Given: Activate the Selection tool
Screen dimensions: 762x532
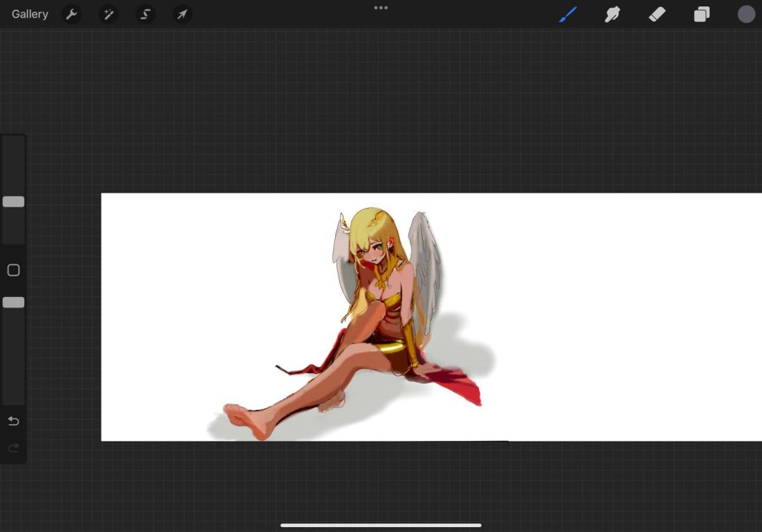Looking at the screenshot, I should (x=145, y=14).
